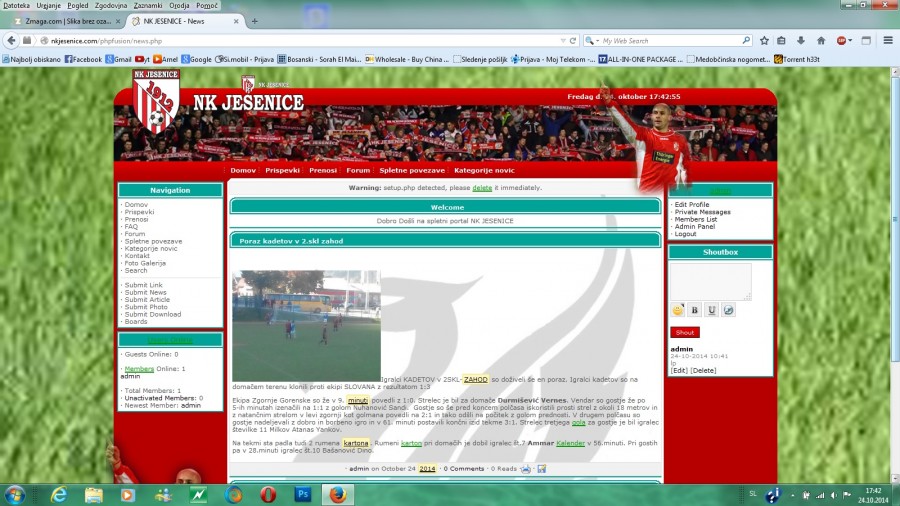This screenshot has width=900, height=506.
Task: Click the print icon below the article
Action: click(526, 468)
